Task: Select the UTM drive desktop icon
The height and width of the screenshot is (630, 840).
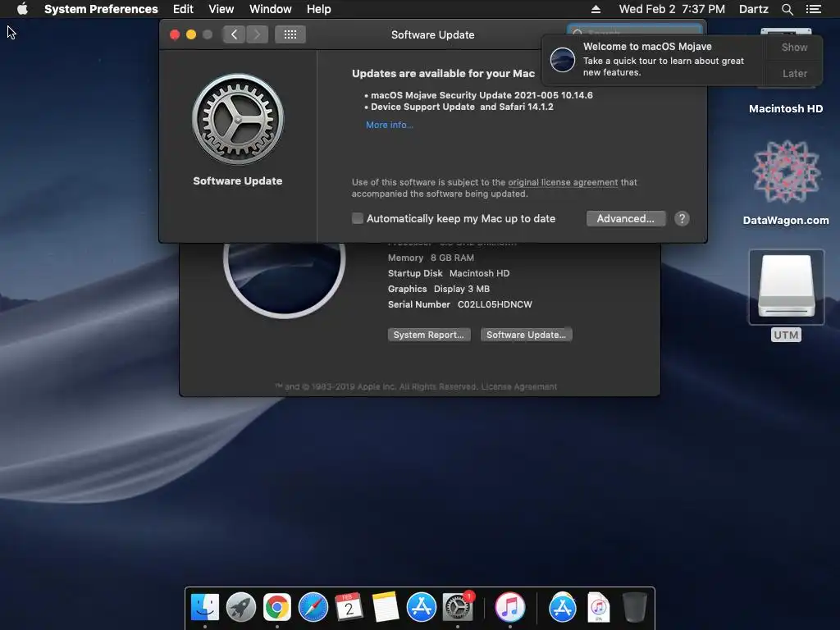Action: pos(786,295)
